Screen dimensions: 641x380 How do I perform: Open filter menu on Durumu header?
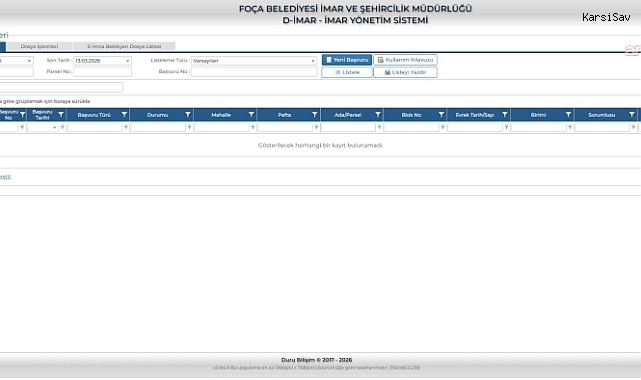[x=188, y=115]
